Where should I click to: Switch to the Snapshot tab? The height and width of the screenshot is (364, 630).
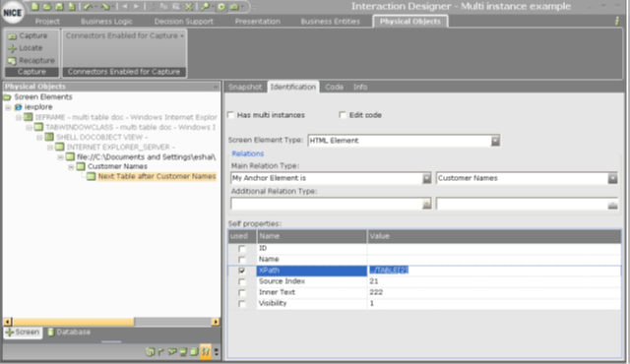245,87
